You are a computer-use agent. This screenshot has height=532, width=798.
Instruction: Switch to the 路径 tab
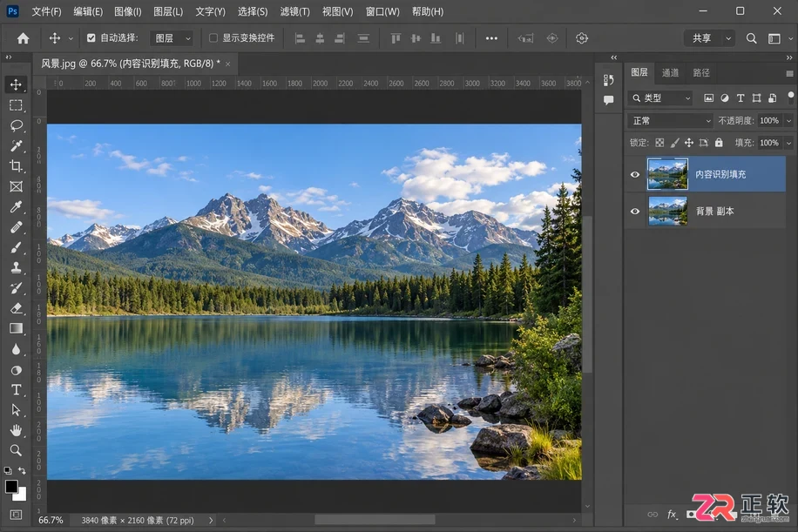[700, 73]
